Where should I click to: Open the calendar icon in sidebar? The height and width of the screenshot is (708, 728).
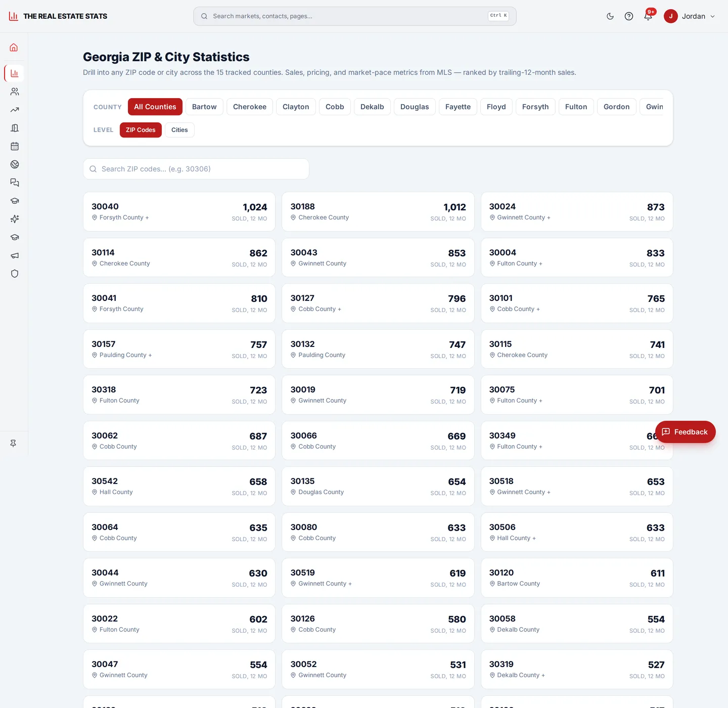pos(14,146)
